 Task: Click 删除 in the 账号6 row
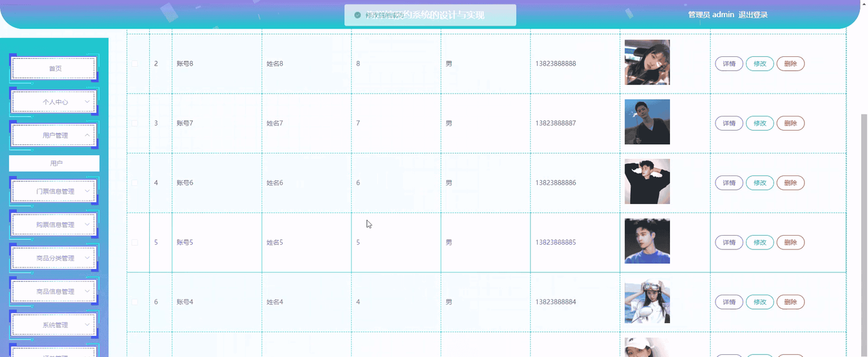tap(791, 183)
